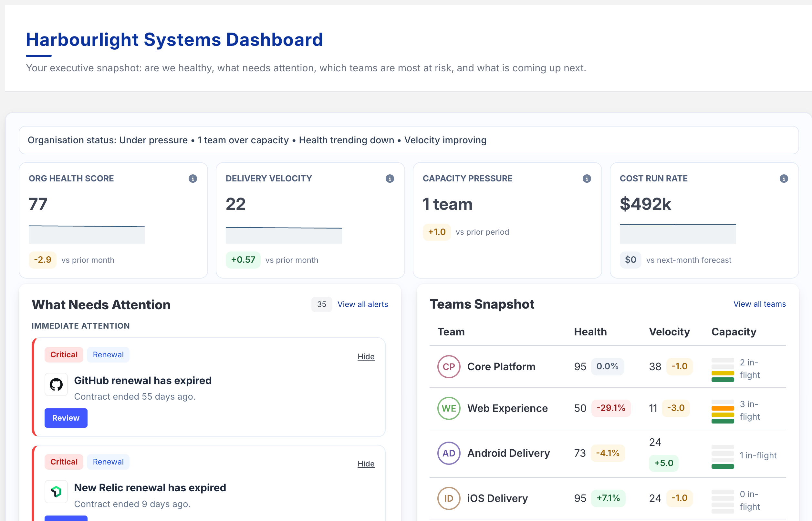
Task: Open View all teams
Action: coord(760,304)
